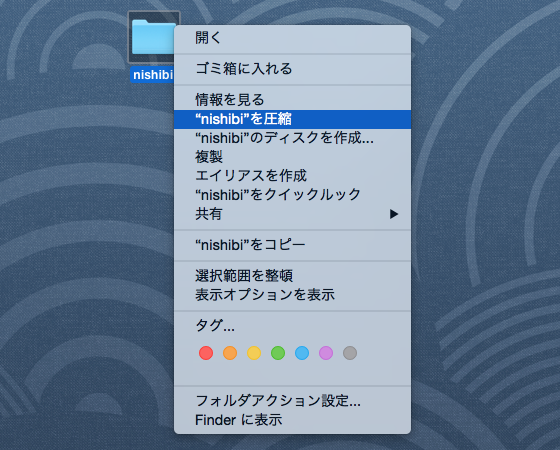Select エイリアスを作成 menu item
Image resolution: width=560 pixels, height=450 pixels.
(x=292, y=176)
